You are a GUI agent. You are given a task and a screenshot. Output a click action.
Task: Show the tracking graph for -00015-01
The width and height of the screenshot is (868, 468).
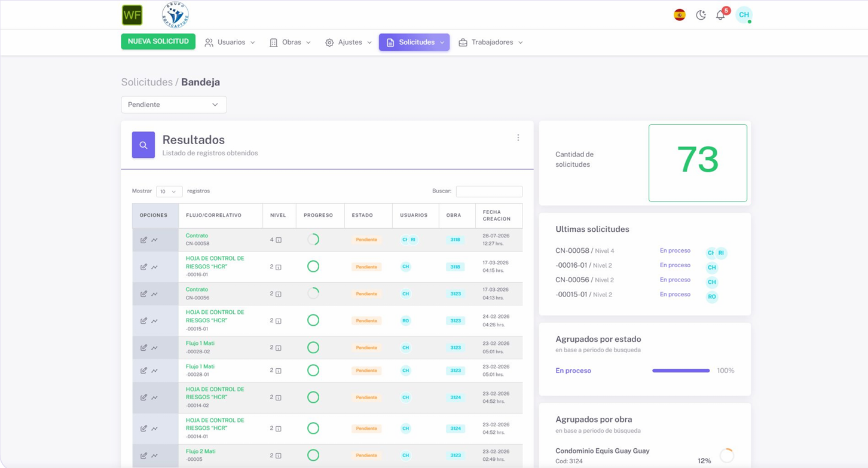(x=155, y=320)
